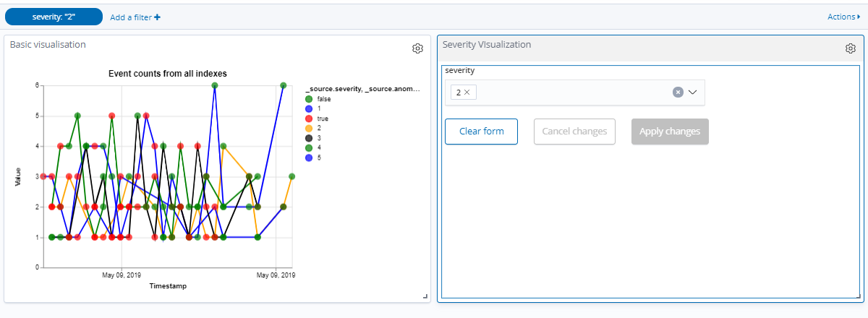Click the black "3" legend entry
Viewport: 868px width, 318px height.
[x=313, y=137]
